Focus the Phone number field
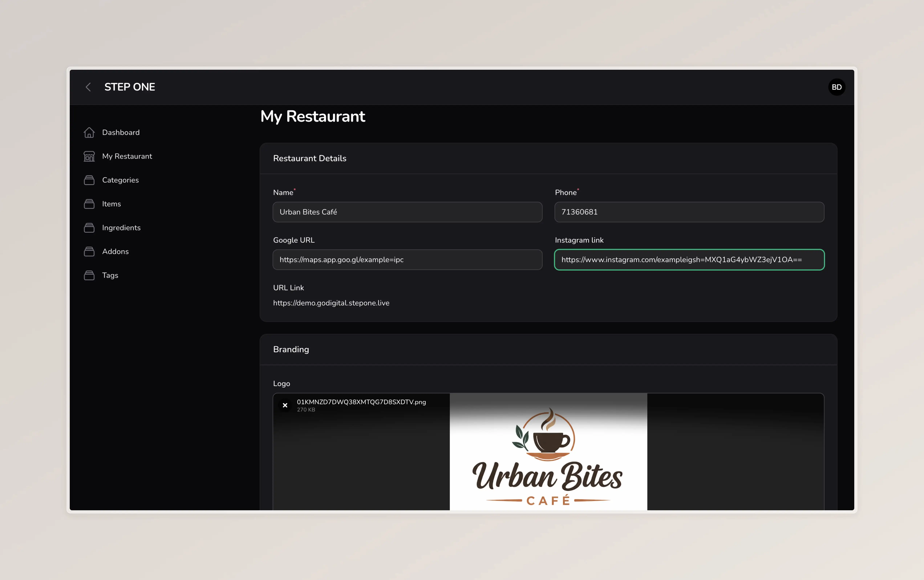This screenshot has width=924, height=580. (689, 212)
